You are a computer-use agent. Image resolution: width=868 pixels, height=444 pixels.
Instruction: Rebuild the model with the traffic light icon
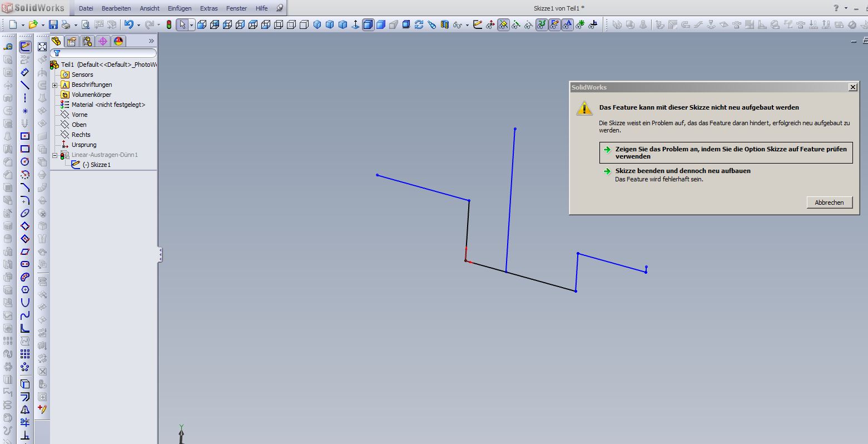(169, 25)
